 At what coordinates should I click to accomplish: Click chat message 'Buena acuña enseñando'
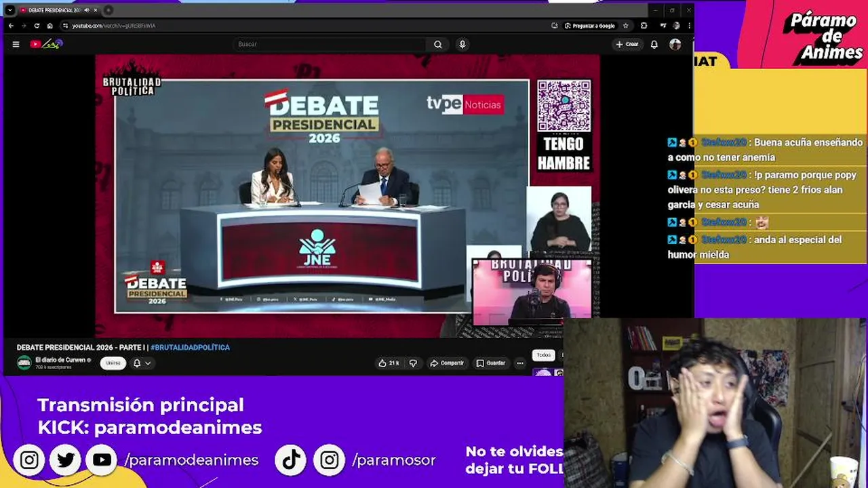pyautogui.click(x=766, y=150)
